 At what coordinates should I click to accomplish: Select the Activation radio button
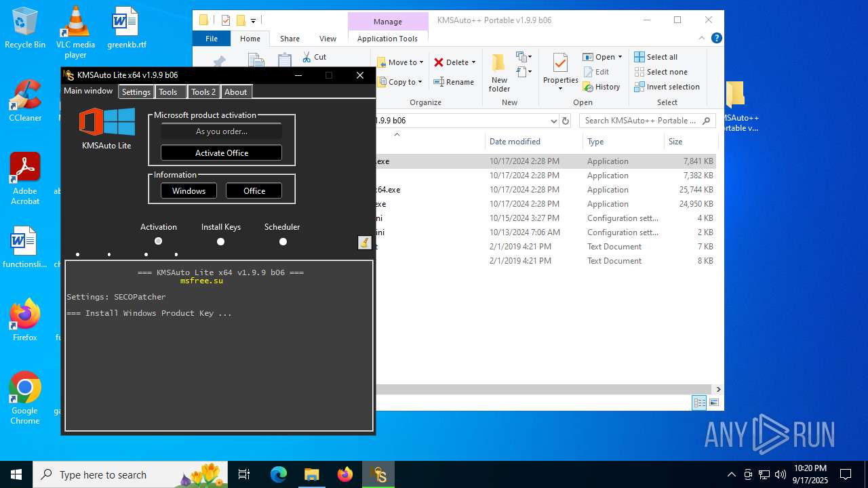(158, 241)
